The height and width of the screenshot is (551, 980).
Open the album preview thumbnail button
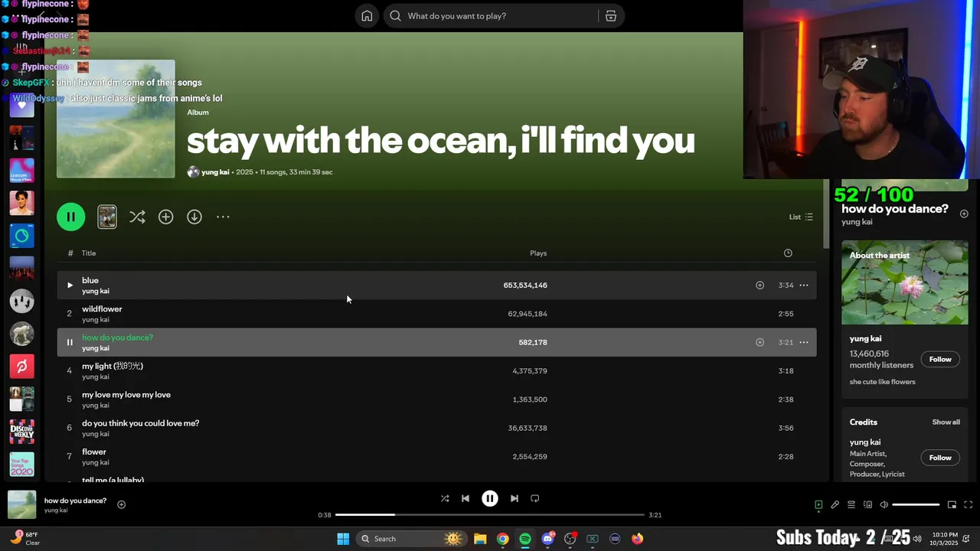[107, 217]
